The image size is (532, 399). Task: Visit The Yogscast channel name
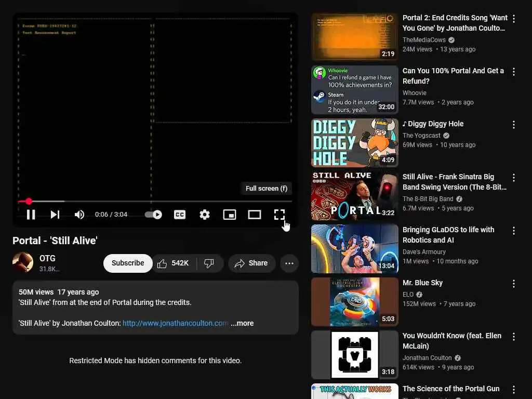pos(421,136)
